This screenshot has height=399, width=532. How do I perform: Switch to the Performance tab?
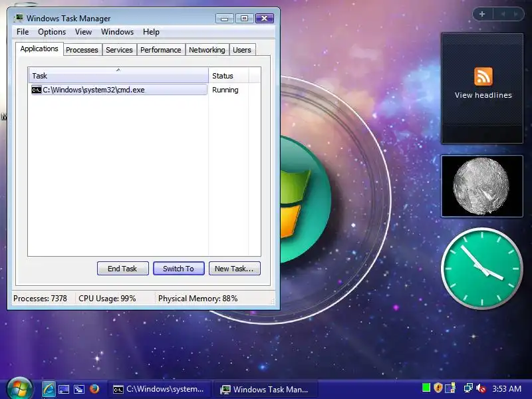click(161, 50)
